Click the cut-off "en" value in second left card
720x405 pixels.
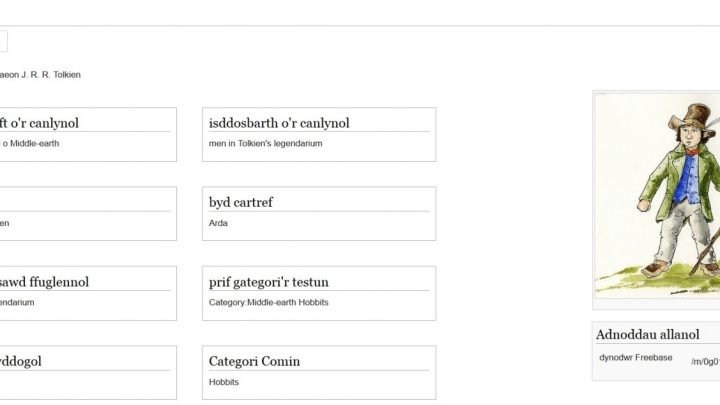tap(5, 223)
